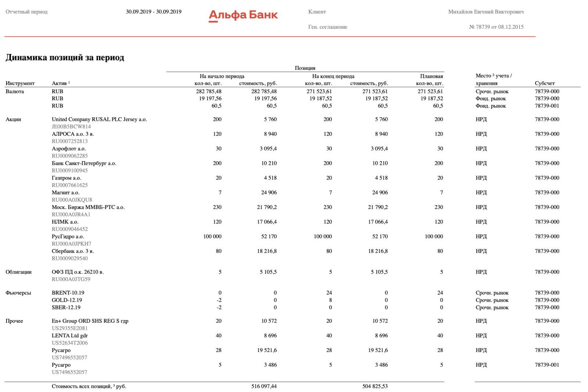Screen dimensions: 588x392
Task: Select the futures contract SBER-12.19
Action: click(66, 308)
